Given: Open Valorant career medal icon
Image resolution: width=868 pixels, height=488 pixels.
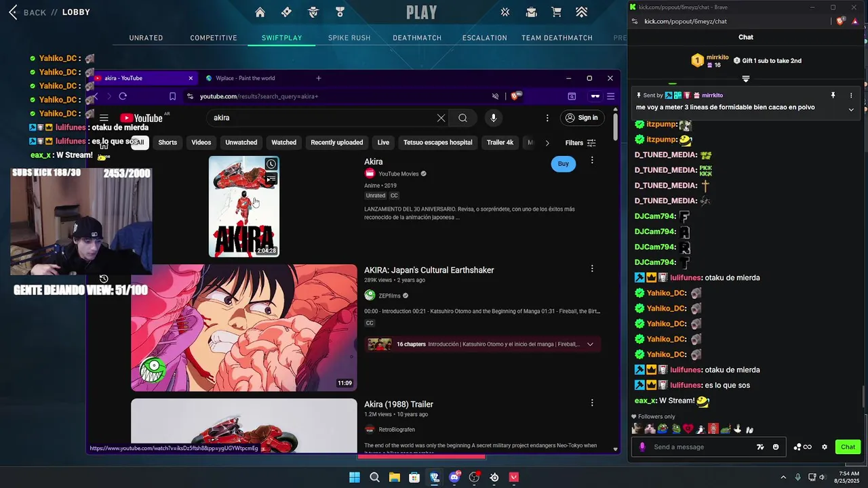Looking at the screenshot, I should point(340,12).
